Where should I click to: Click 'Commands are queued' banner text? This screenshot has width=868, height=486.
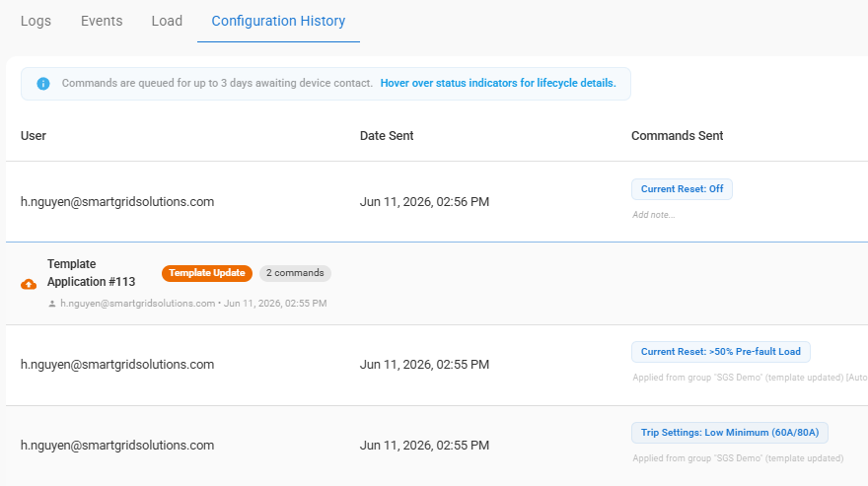click(x=217, y=83)
